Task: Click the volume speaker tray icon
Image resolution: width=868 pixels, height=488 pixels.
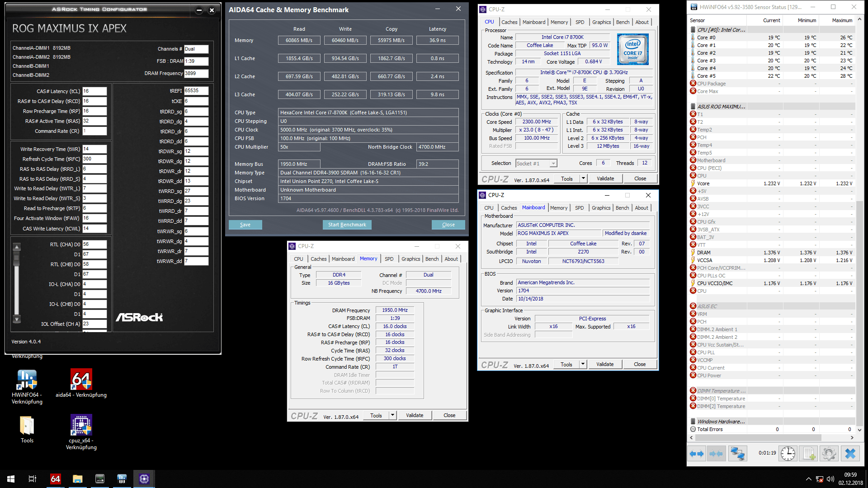Action: pos(830,479)
